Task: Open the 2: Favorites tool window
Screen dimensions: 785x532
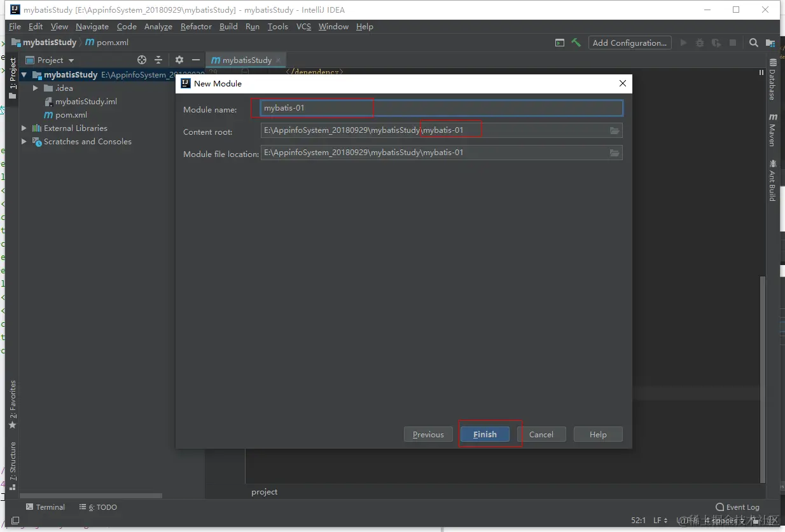Action: tap(12, 405)
